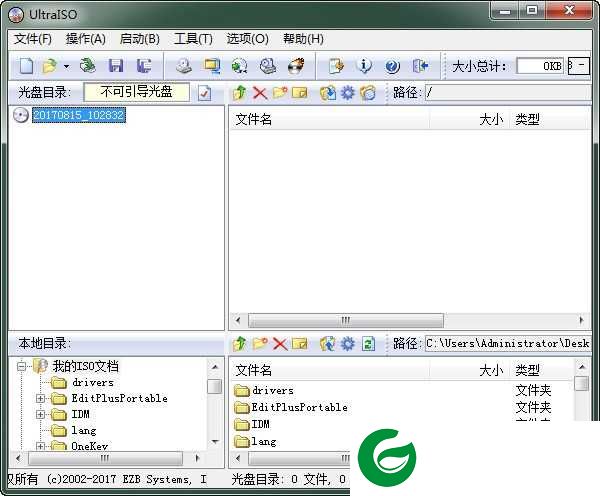Viewport: 600px width, 496px height.
Task: Make CD/DVD image from drive icon
Action: [x=184, y=66]
